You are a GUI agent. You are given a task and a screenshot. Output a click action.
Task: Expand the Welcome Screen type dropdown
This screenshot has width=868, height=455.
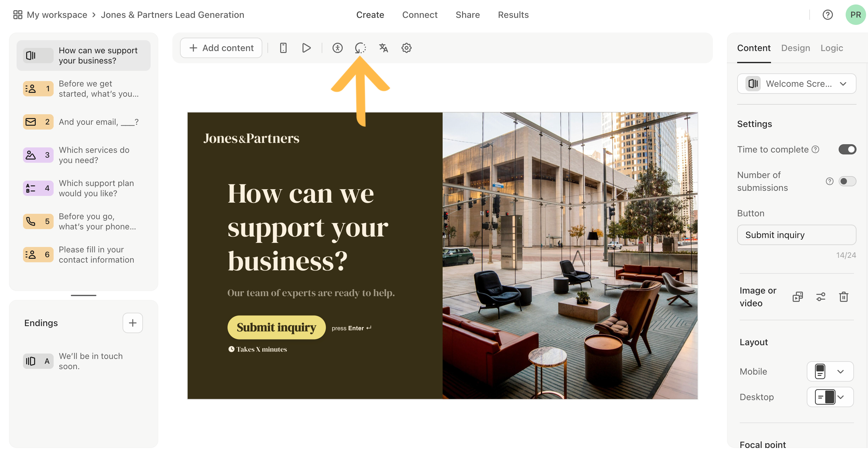[796, 84]
